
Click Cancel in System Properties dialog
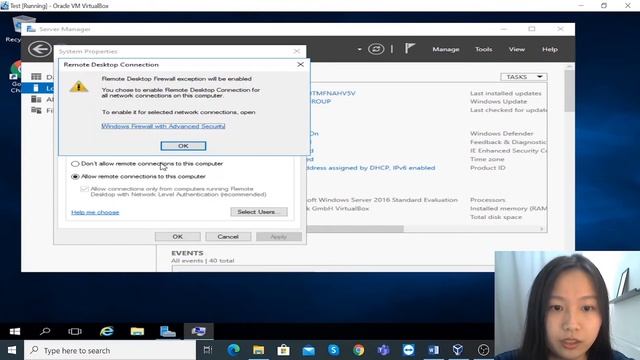(x=228, y=236)
